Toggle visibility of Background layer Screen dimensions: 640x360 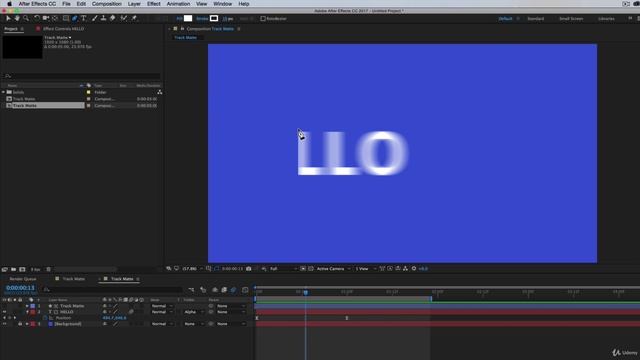(4, 324)
